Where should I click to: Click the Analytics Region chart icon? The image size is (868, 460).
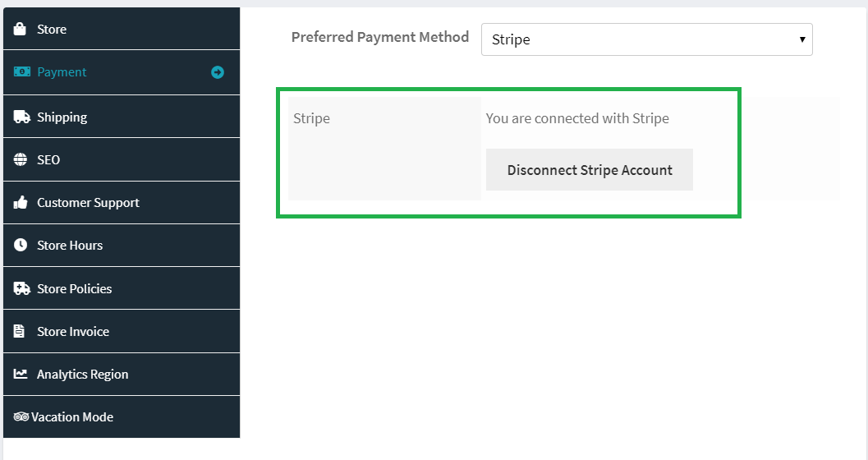coord(21,375)
